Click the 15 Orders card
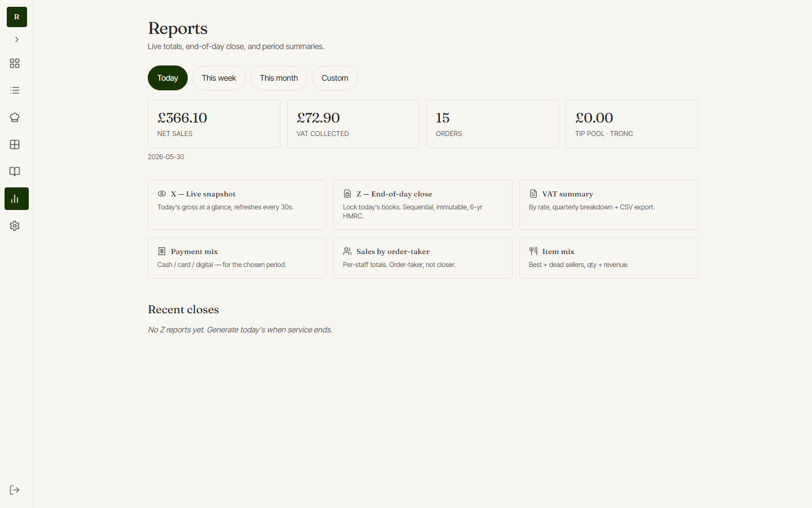The height and width of the screenshot is (508, 812). tap(492, 124)
